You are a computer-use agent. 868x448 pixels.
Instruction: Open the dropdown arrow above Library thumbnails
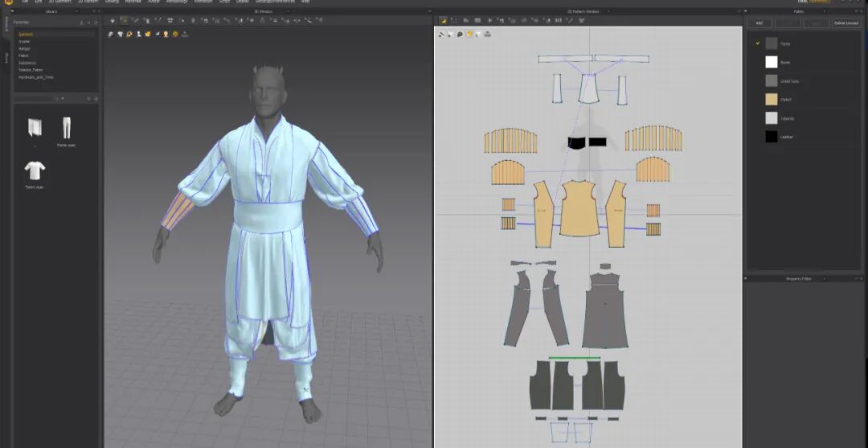tap(63, 99)
